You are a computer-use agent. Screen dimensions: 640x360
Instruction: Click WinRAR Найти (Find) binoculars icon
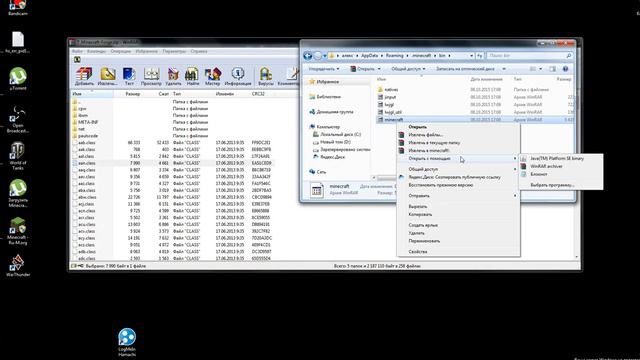pos(192,76)
